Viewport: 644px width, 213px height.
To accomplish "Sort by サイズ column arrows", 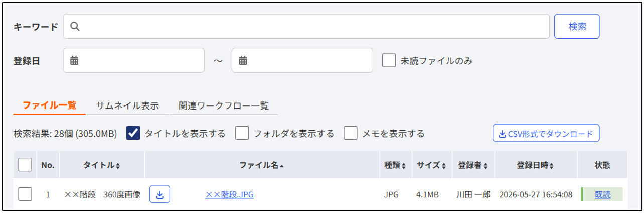I will pyautogui.click(x=444, y=165).
